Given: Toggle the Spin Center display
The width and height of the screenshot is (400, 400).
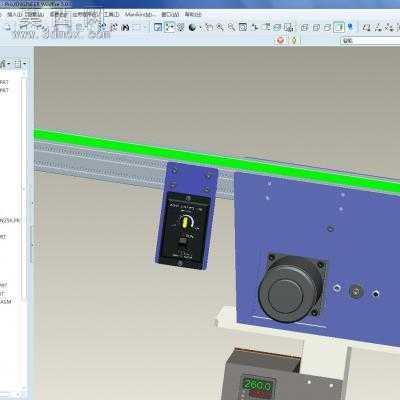Looking at the screenshot, I should 169,27.
